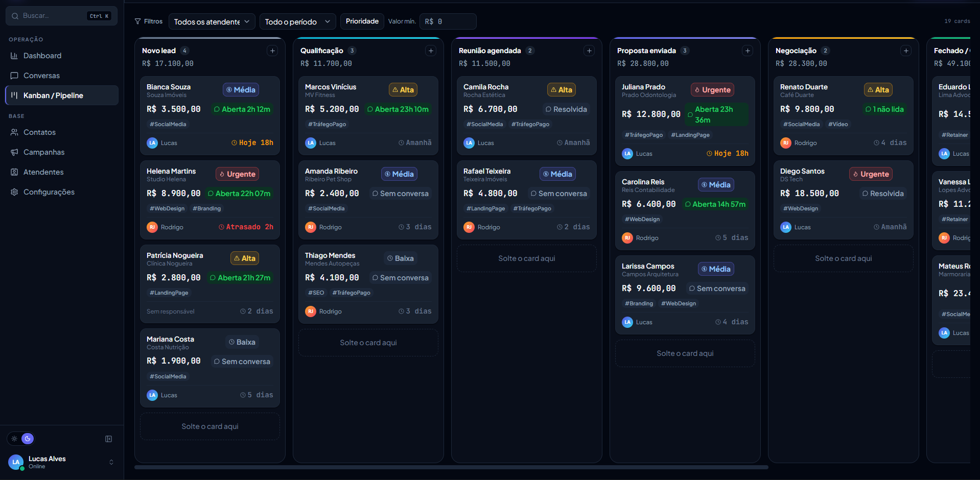Click the Valor mín. R$ input
The image size is (980, 480).
[448, 21]
